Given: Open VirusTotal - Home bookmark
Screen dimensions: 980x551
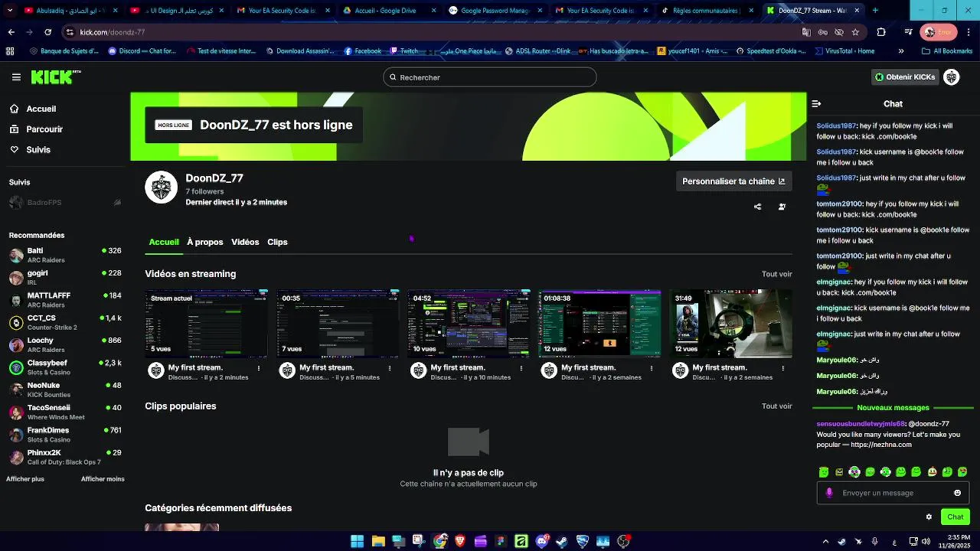Looking at the screenshot, I should [844, 51].
